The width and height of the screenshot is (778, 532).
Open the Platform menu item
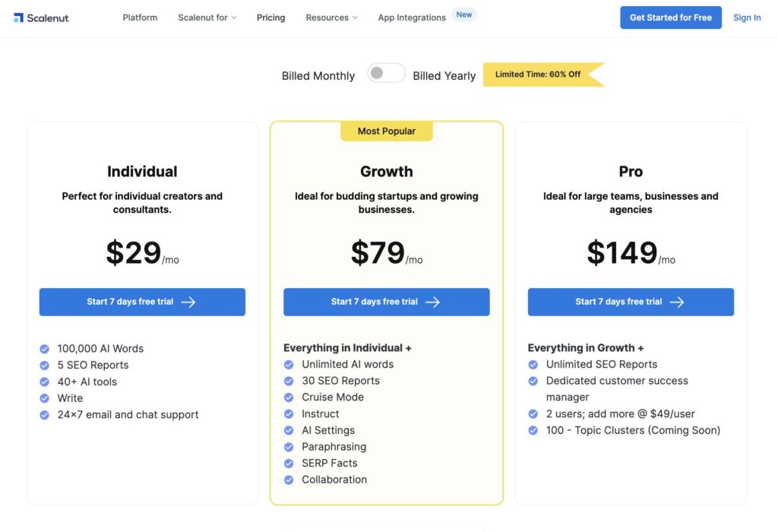point(140,18)
